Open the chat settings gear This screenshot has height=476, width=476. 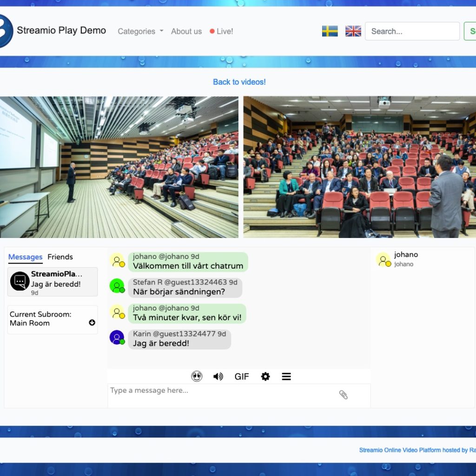(265, 376)
